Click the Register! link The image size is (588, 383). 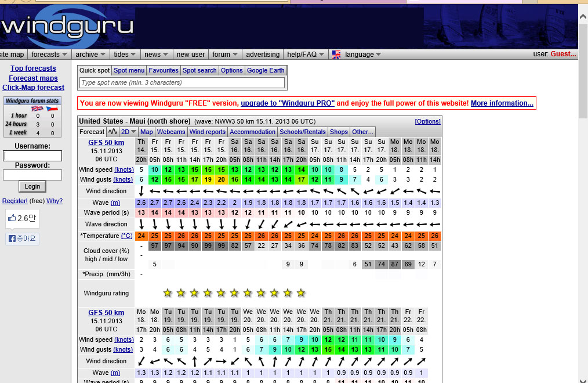(x=15, y=201)
